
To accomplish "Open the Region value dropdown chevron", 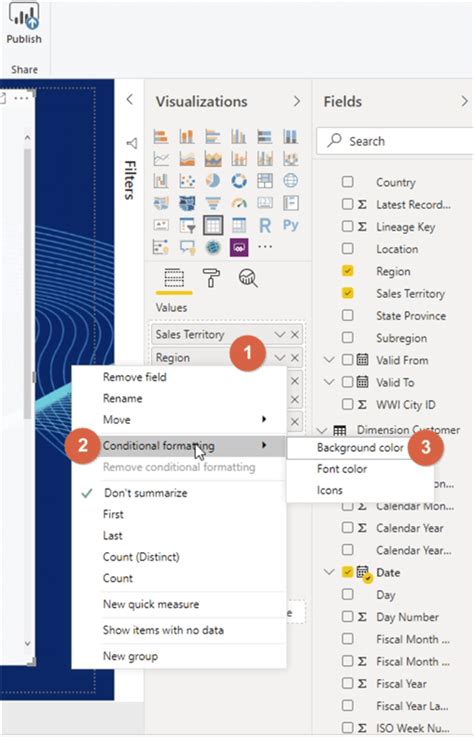I will point(280,358).
